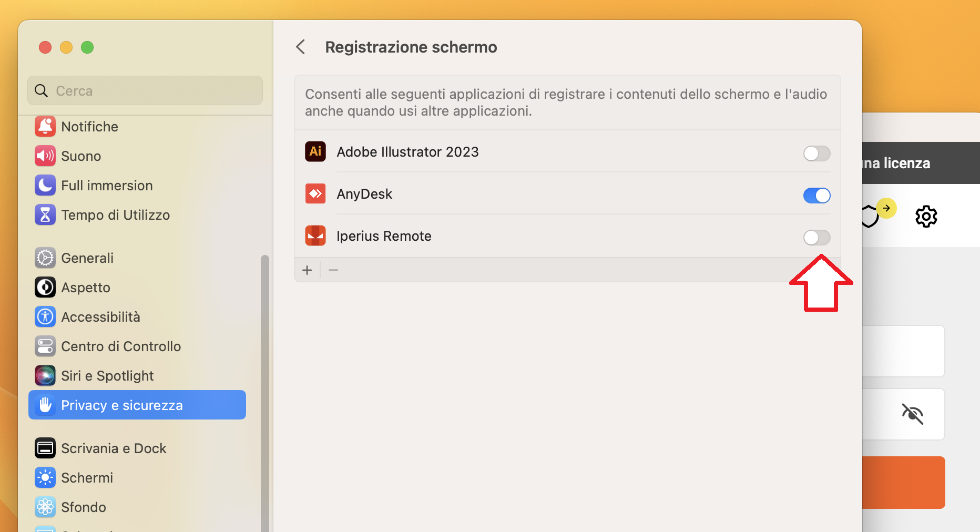Click the Suono speaker icon
Viewport: 980px width, 532px height.
45,156
